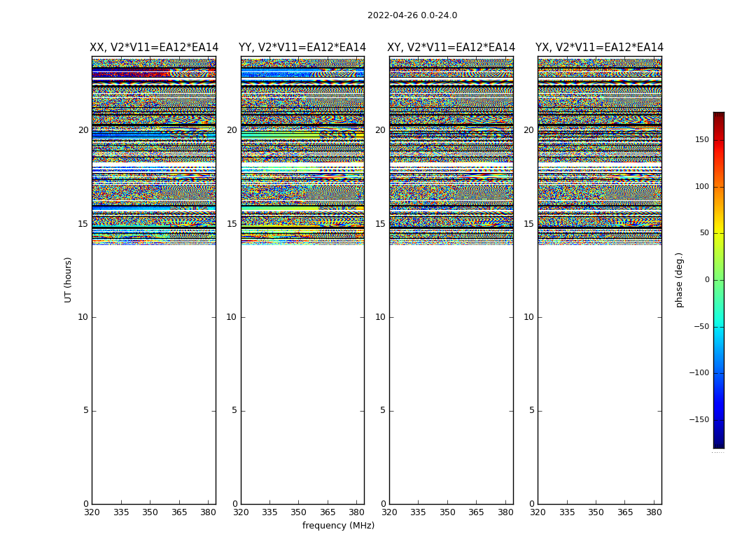Click the "frequency (MHz)" x-axis label
Screen dimensions: 735x560
pos(338,525)
